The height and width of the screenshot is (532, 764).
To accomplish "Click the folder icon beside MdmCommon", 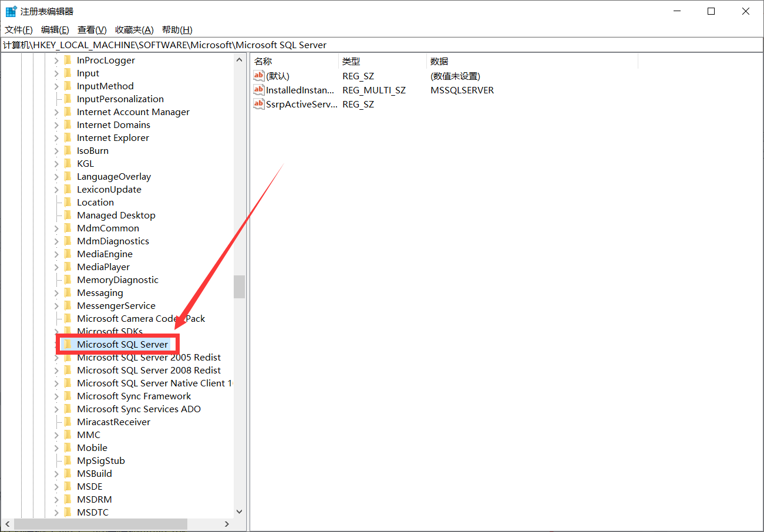I will (68, 228).
